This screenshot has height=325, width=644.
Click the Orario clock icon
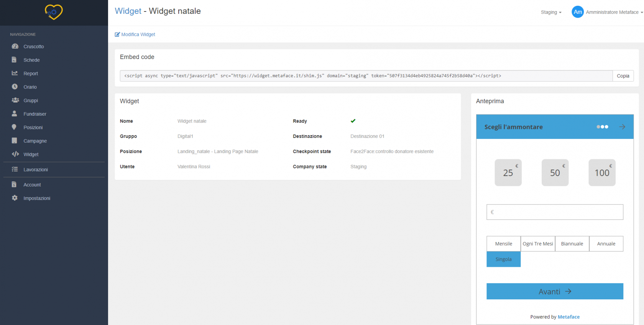point(15,87)
